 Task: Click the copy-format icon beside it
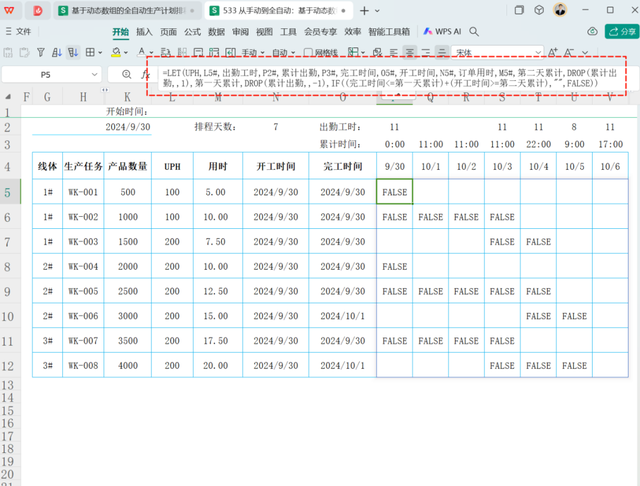coord(24,52)
